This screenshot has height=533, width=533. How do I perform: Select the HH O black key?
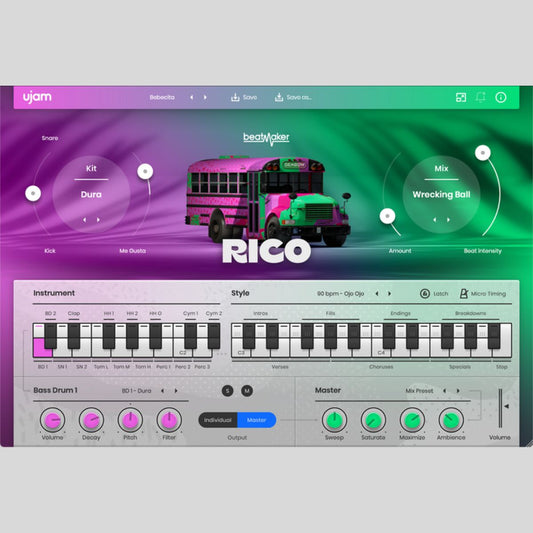click(x=155, y=336)
